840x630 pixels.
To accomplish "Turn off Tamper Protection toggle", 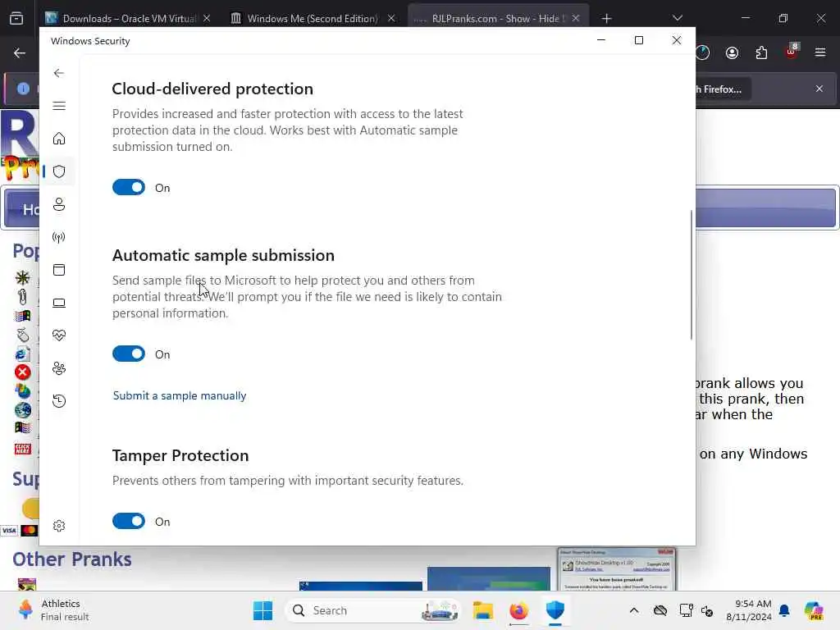I will tap(129, 521).
